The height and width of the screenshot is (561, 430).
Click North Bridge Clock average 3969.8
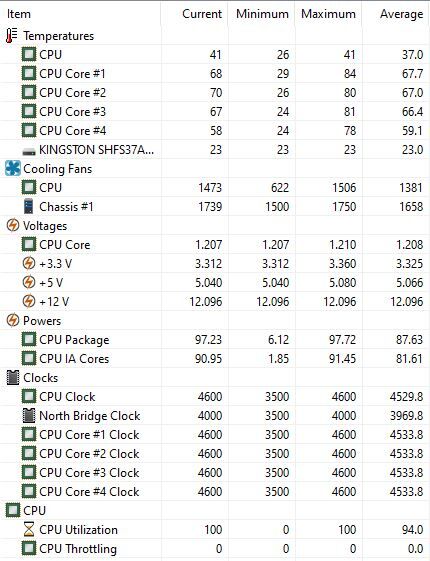point(406,416)
